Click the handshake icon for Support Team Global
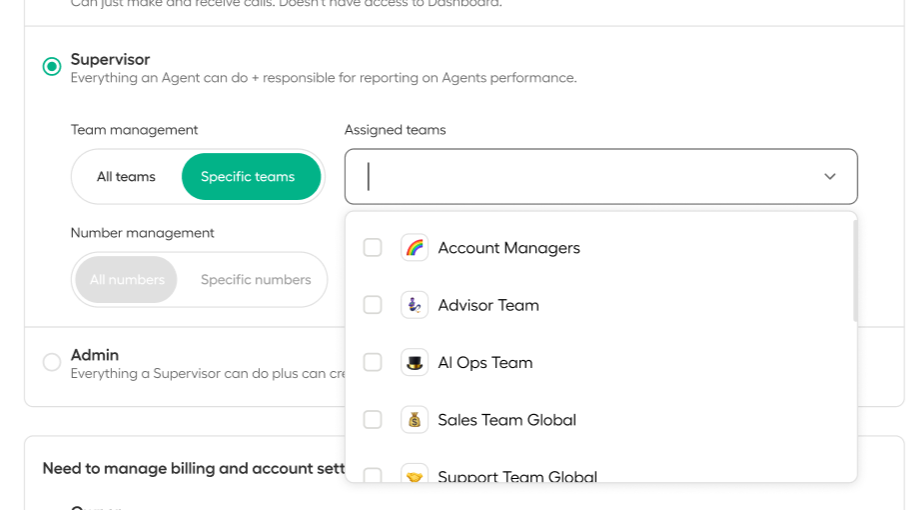 point(414,473)
